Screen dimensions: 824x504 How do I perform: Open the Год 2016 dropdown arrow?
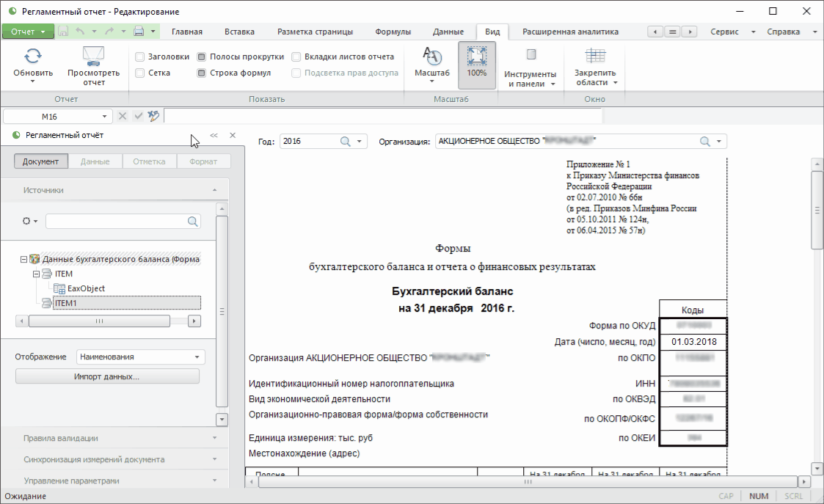(x=360, y=142)
